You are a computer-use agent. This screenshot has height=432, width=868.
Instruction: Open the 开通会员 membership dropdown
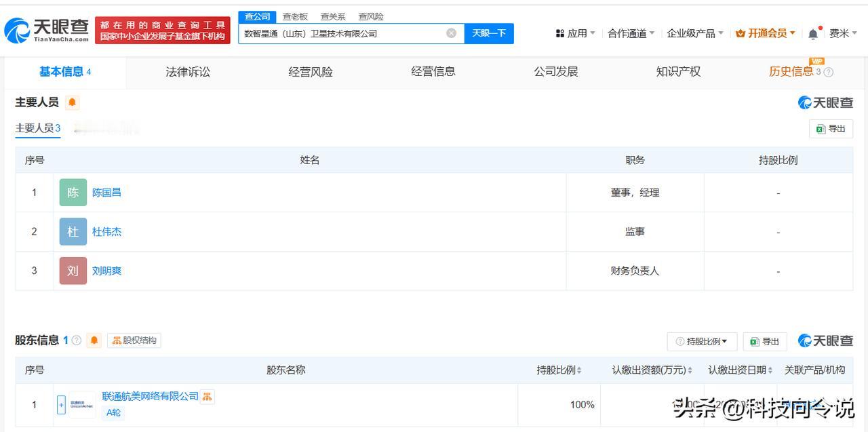coord(766,33)
